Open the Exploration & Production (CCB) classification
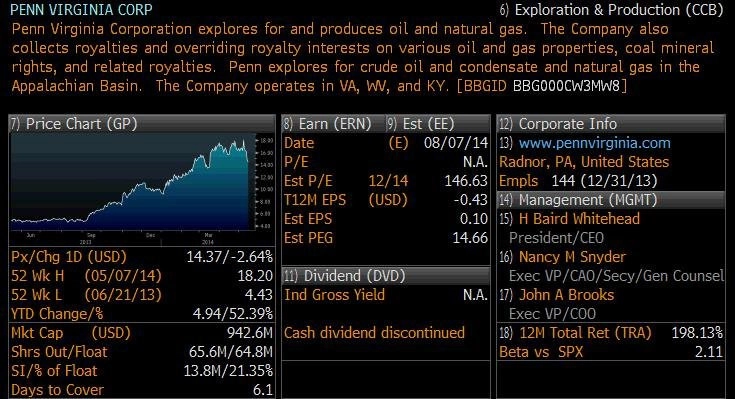Viewport: 735px width, 399px height. point(611,10)
